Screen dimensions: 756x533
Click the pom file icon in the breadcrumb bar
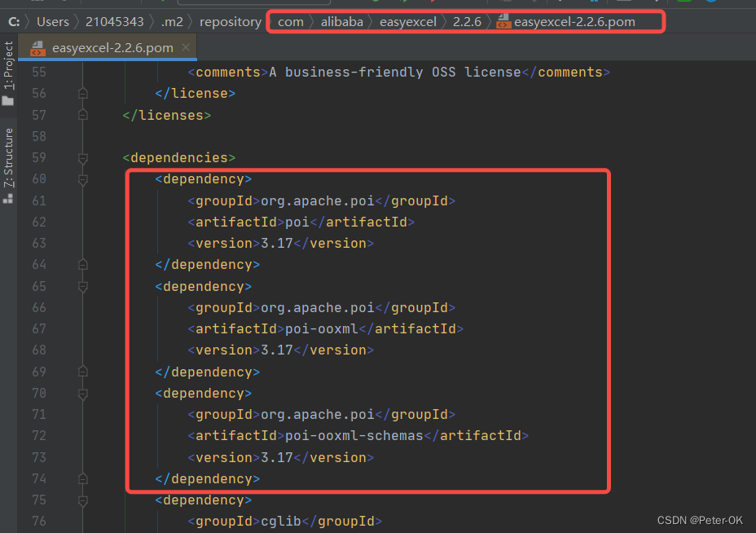[x=504, y=22]
